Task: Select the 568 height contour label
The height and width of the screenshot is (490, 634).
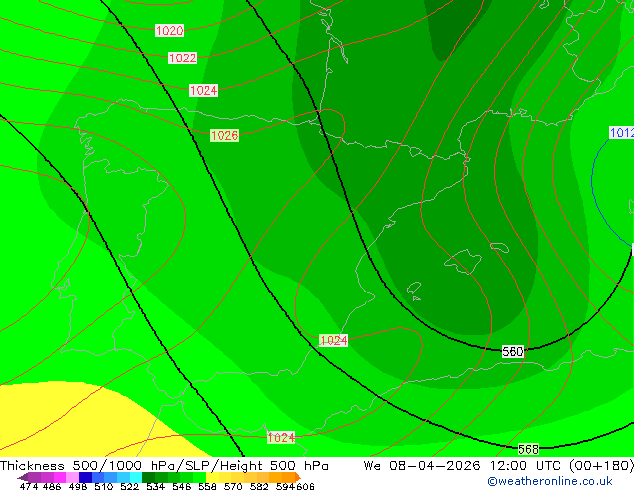Action: coord(528,449)
